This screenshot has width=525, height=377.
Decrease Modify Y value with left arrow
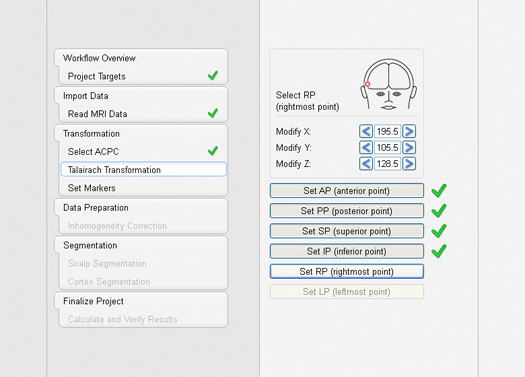coord(366,147)
